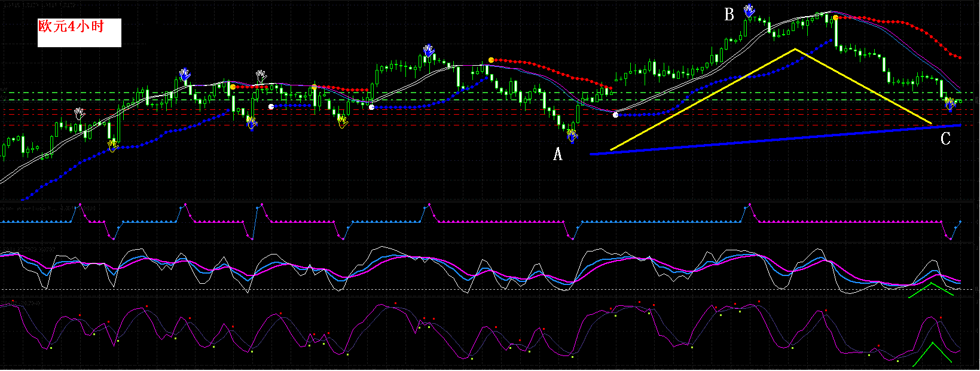Select the rising yellow trend line from A

[x=703, y=99]
